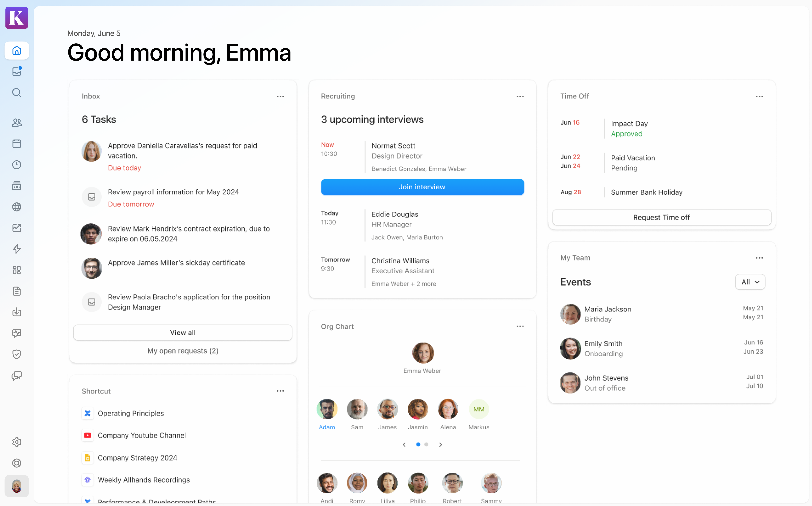The height and width of the screenshot is (506, 812).
Task: Open My open requests (2) link
Action: tap(182, 351)
